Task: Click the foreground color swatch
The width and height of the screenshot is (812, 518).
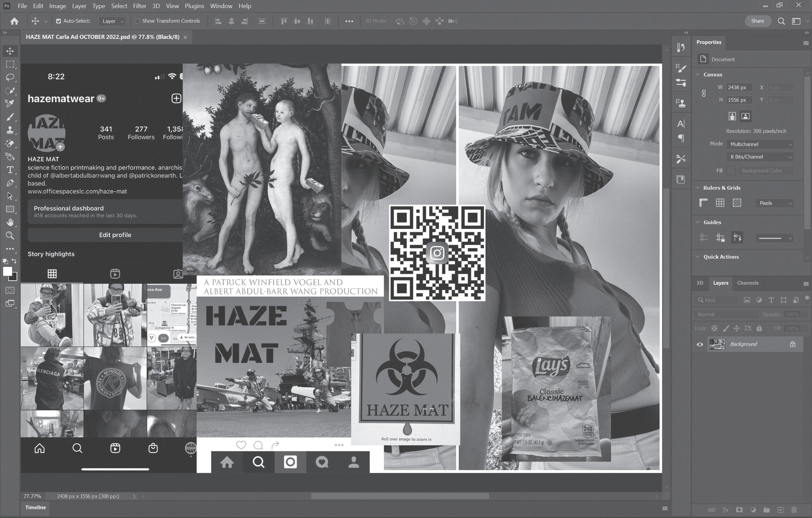Action: (x=7, y=271)
